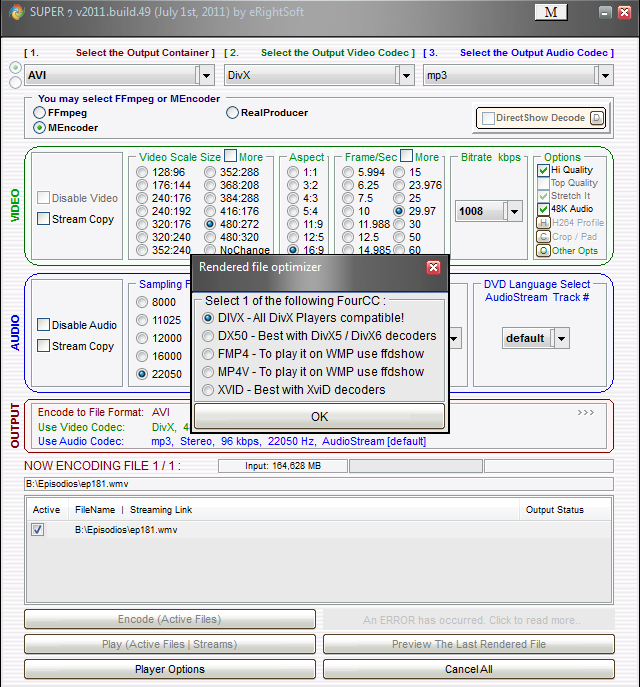Open the Output Audio Codec mp3 dropdown
Screen dimensions: 640x687
[x=605, y=75]
